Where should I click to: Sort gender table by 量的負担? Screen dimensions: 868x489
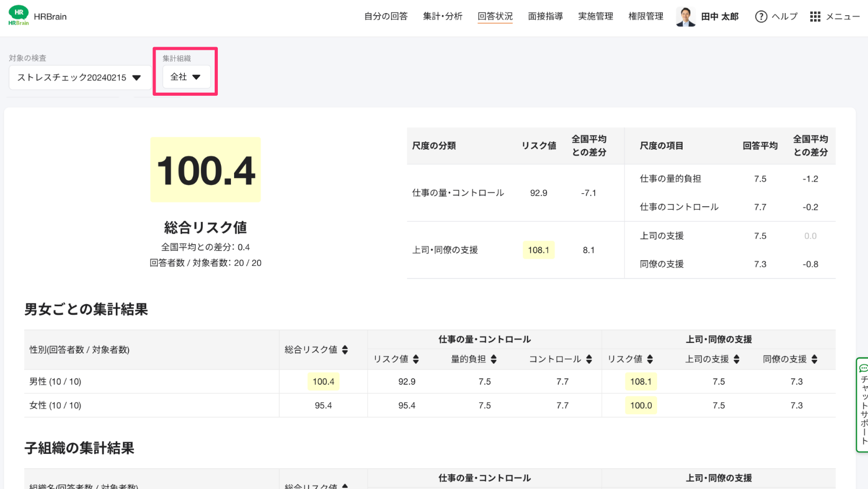(494, 359)
